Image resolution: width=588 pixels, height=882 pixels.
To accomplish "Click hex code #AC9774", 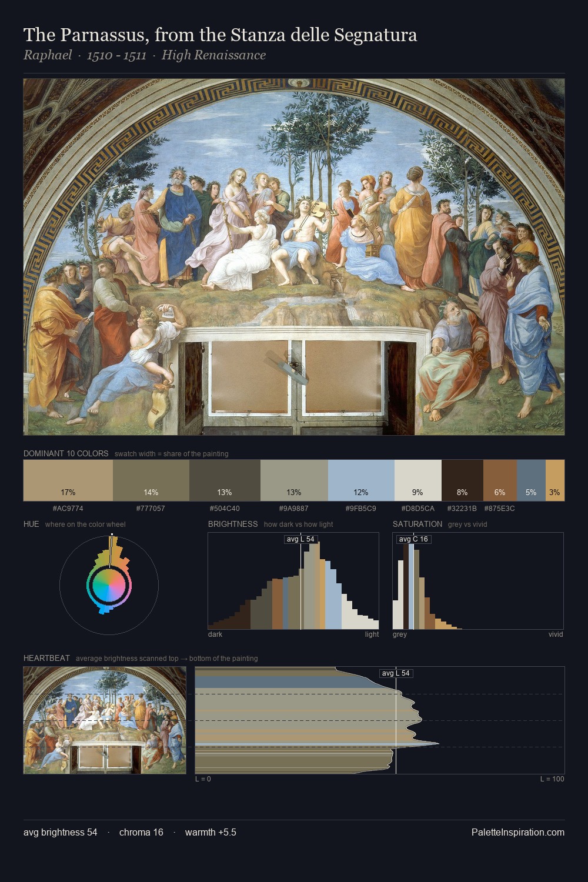I will [68, 509].
